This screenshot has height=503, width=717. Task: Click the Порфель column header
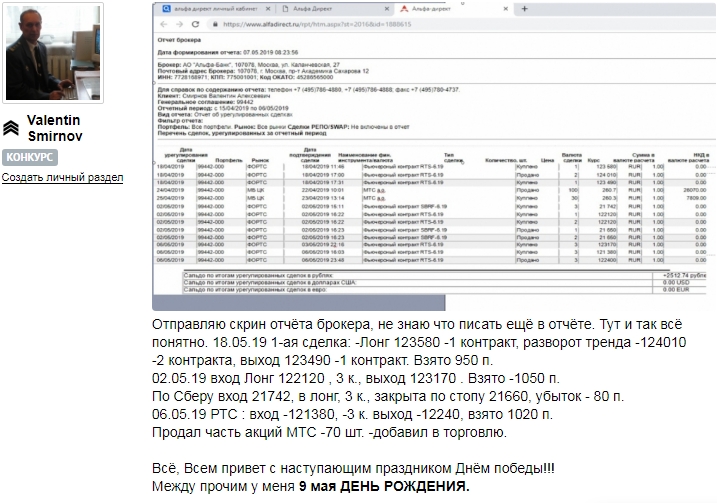(x=228, y=161)
